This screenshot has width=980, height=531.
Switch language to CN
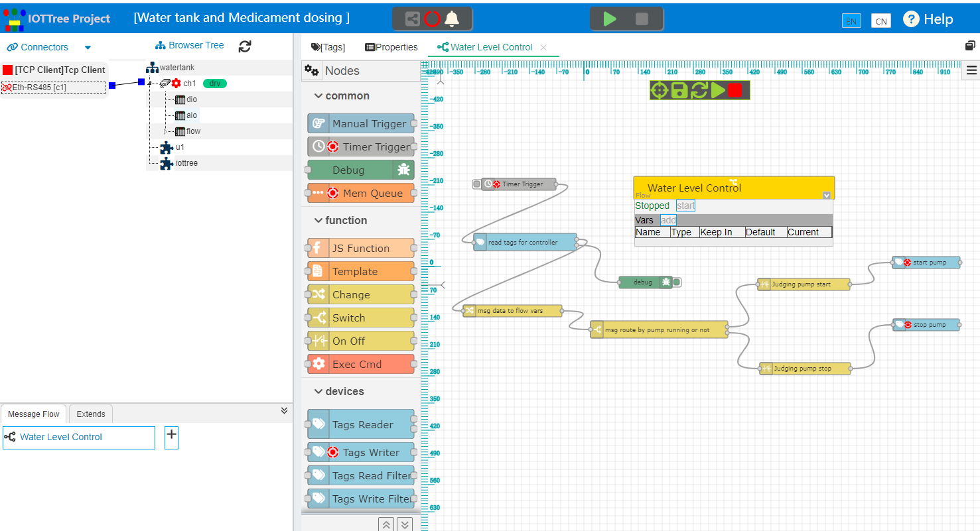[x=881, y=21]
